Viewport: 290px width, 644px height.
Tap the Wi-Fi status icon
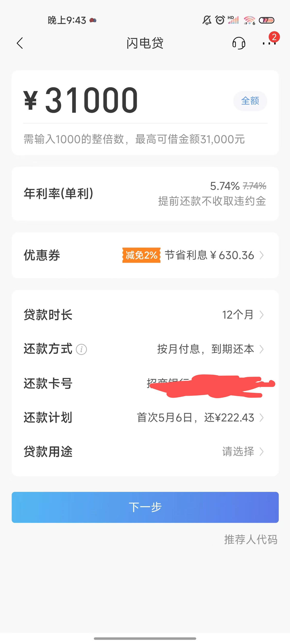tap(249, 20)
